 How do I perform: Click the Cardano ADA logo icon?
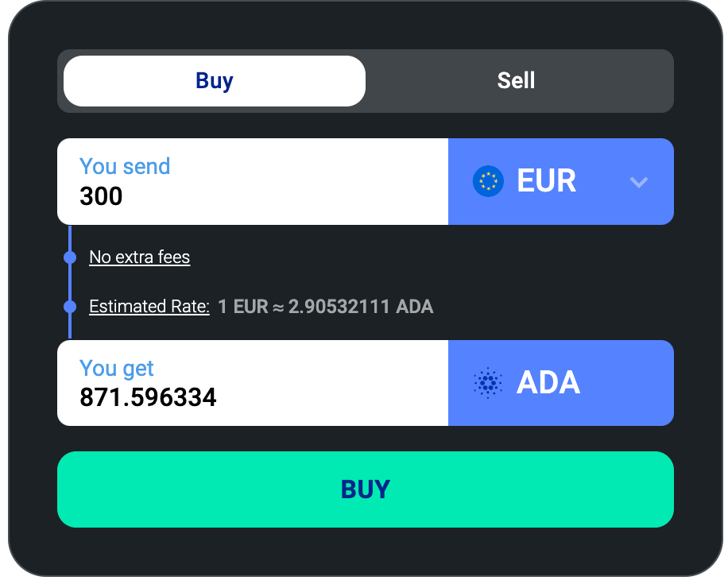coord(488,383)
